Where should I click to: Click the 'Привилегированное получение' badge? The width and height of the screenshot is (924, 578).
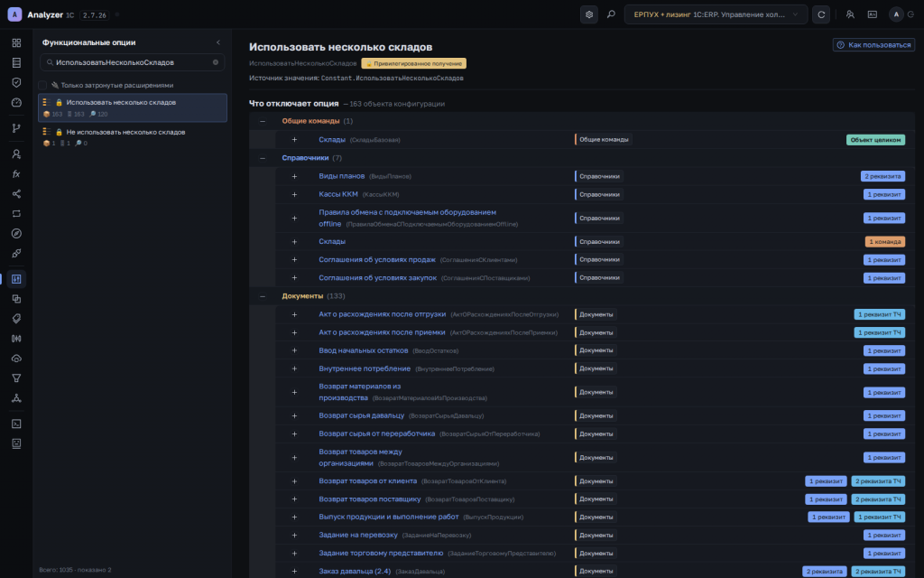coord(413,63)
